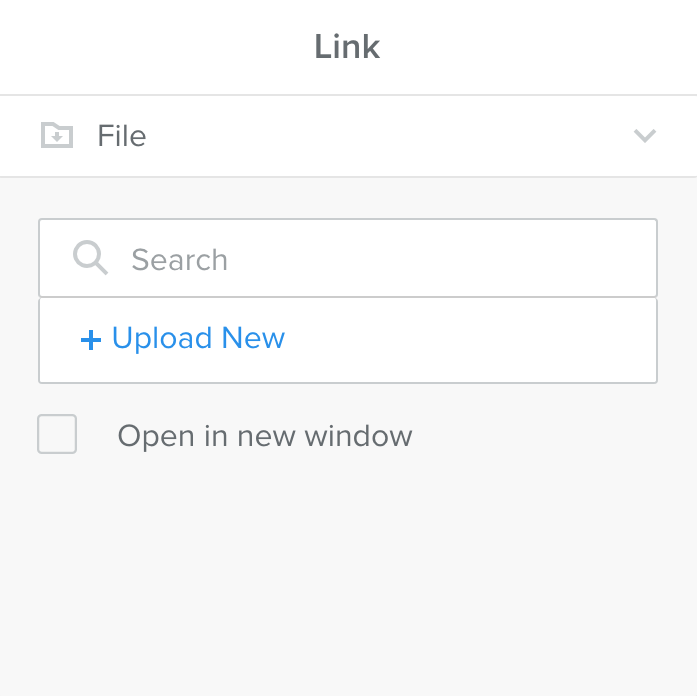Expand link type options with the down arrow
Screen dimensions: 697x696
tap(645, 136)
